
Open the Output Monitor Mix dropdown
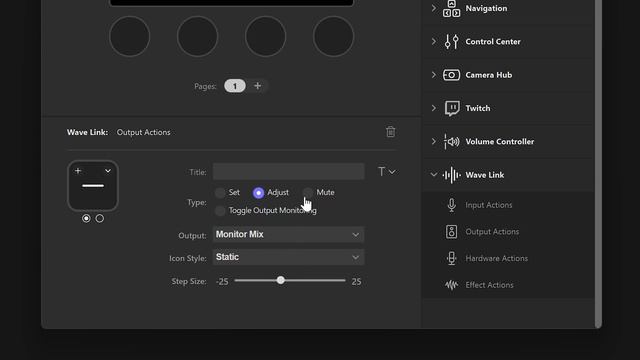click(x=288, y=234)
